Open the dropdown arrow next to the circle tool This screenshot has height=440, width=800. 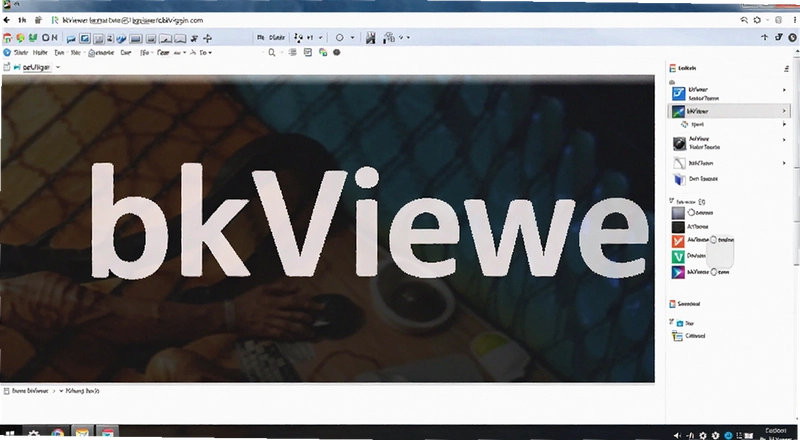click(x=352, y=38)
